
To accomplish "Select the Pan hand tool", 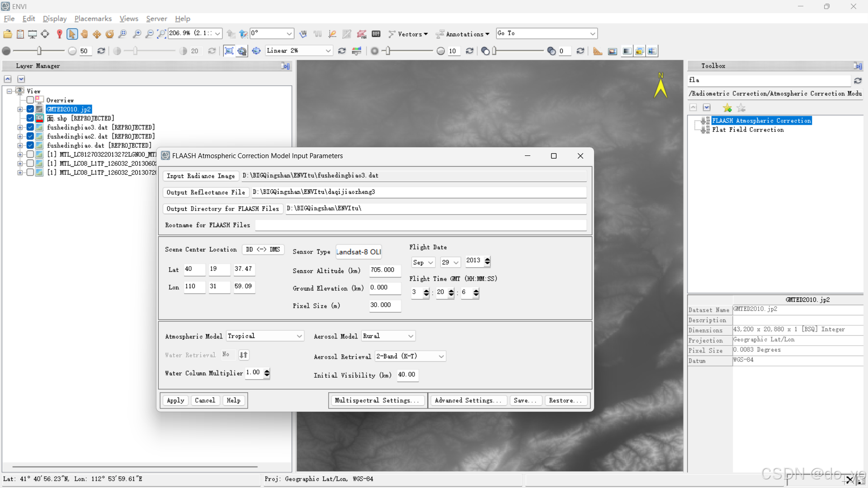I will click(x=85, y=34).
